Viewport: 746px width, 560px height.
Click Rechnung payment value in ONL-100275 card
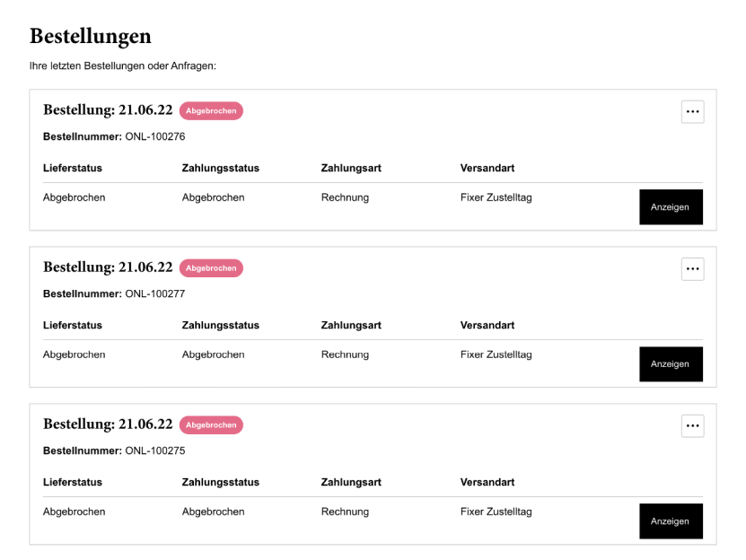[x=345, y=512]
